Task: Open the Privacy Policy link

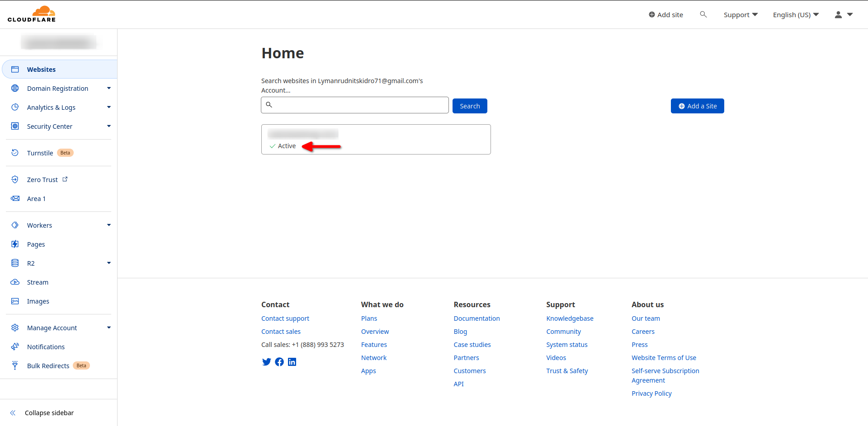Action: click(651, 393)
